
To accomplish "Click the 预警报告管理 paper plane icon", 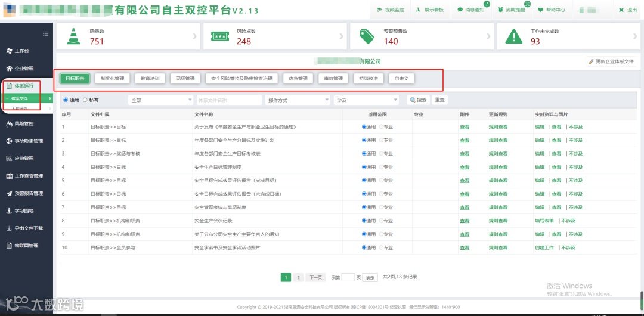I will pos(9,193).
